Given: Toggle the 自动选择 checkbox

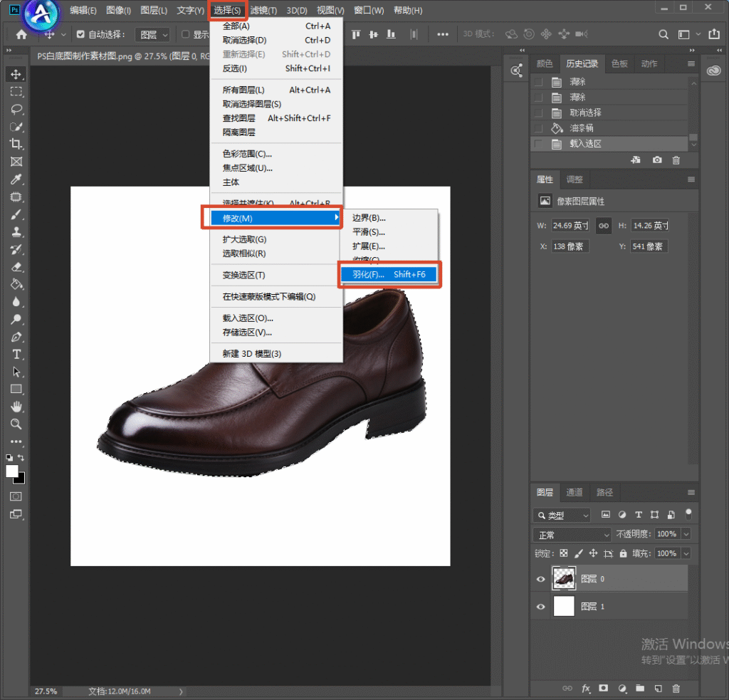Looking at the screenshot, I should (x=80, y=34).
